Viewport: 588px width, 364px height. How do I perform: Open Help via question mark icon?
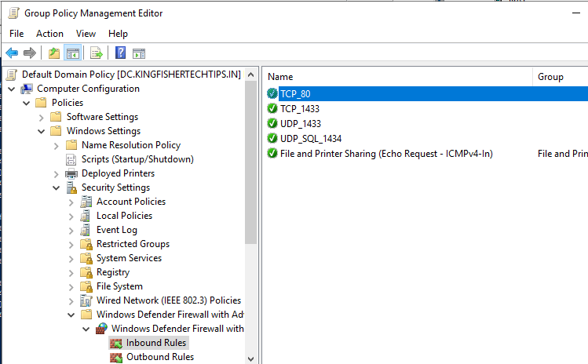[120, 53]
